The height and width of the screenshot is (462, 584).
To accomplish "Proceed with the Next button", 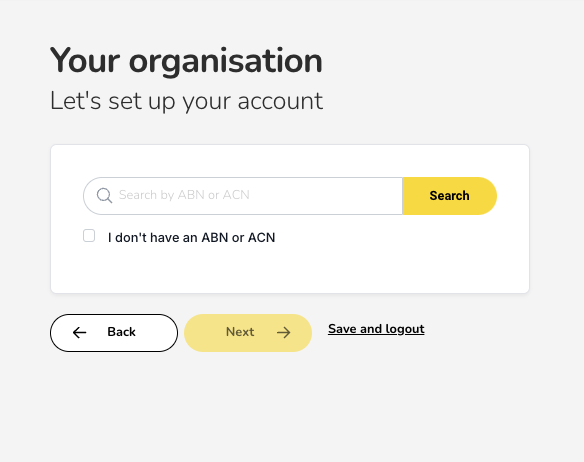I will 248,333.
